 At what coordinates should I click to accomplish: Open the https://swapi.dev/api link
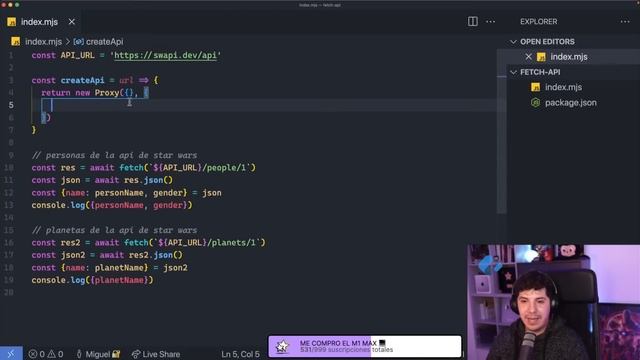165,55
